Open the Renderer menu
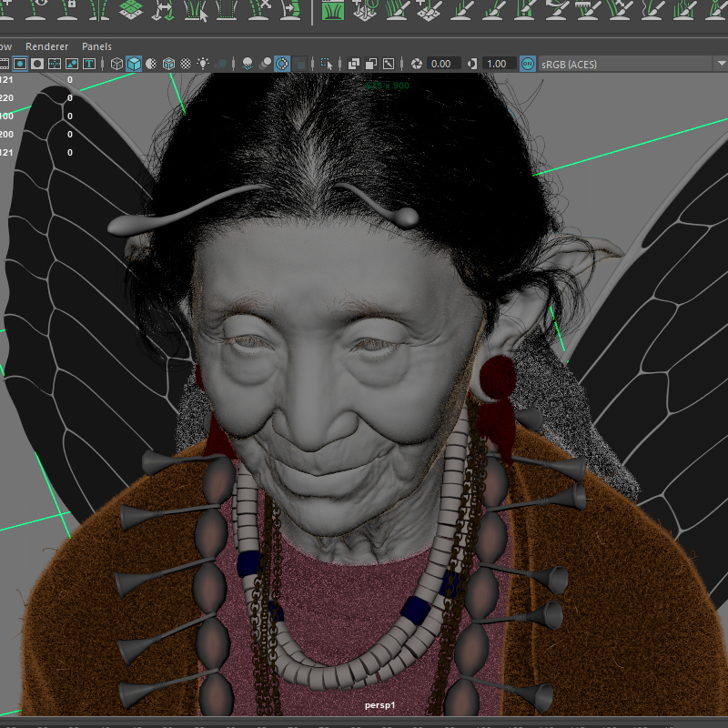This screenshot has width=728, height=728. pos(46,45)
